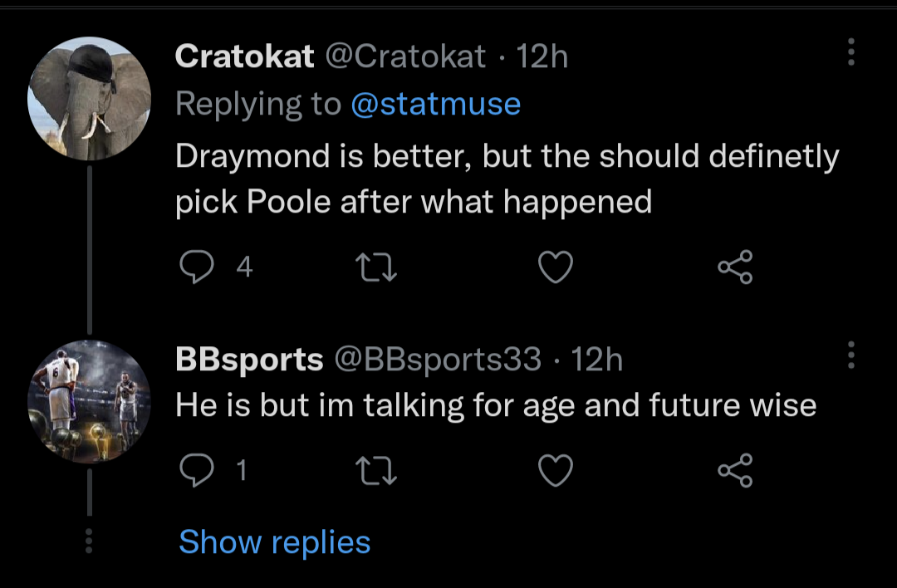
Task: Like Cratokat's tweet about Poole
Action: pos(556,267)
